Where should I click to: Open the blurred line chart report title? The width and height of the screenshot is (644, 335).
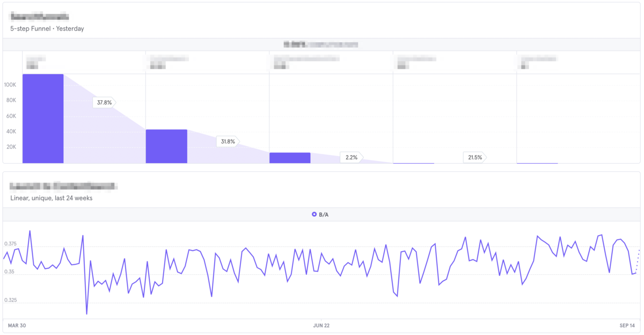click(64, 186)
